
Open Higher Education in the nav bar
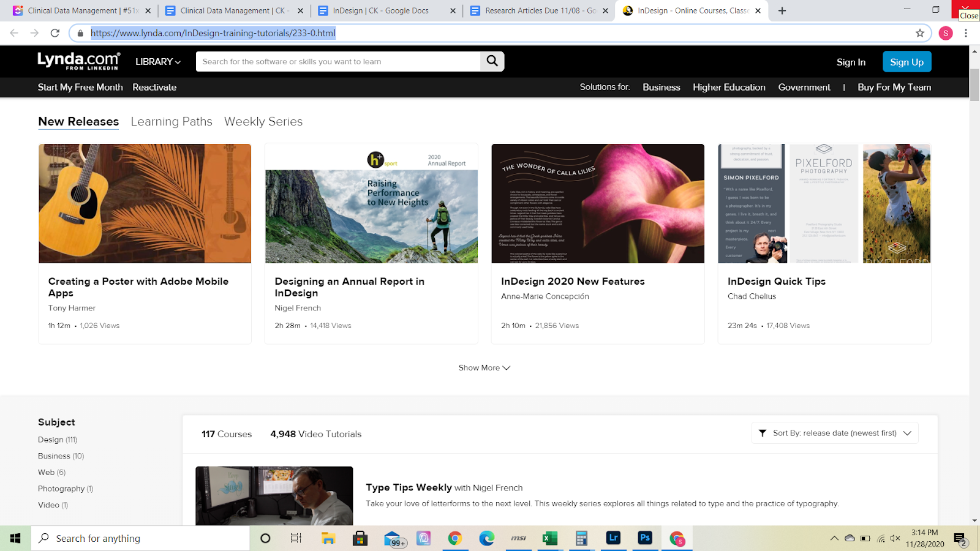(729, 87)
